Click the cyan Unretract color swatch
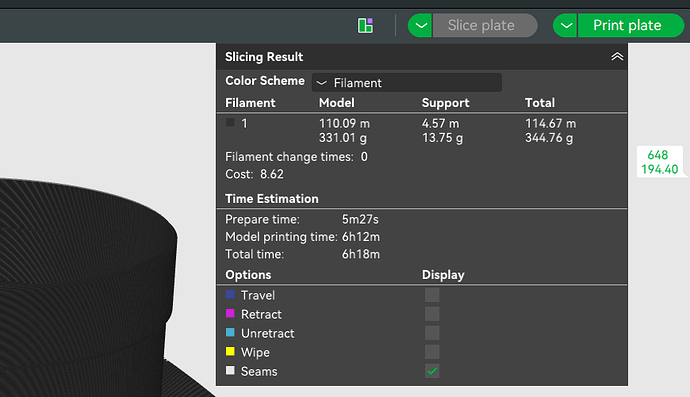 (x=230, y=332)
